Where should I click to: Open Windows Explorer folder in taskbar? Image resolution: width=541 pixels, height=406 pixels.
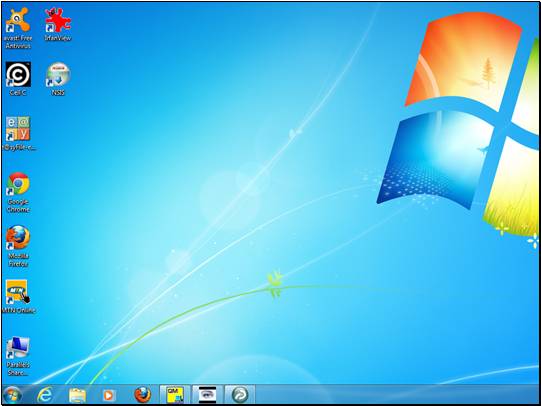(x=77, y=395)
